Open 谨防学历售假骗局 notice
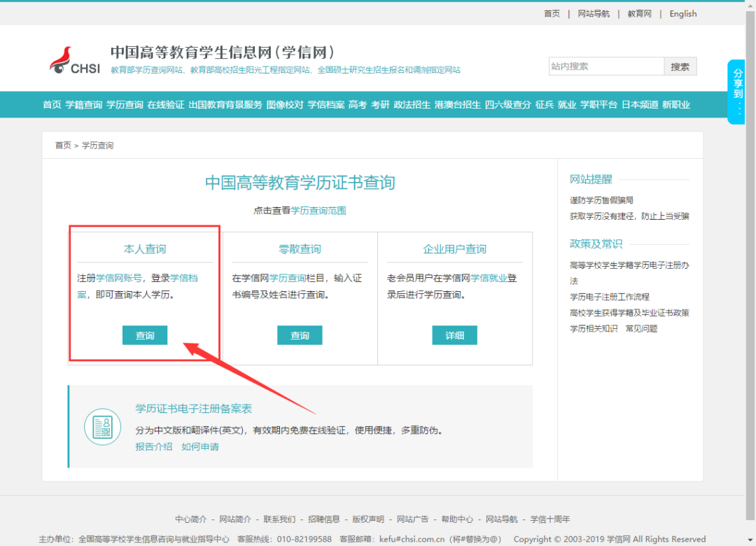This screenshot has height=546, width=756. click(601, 200)
